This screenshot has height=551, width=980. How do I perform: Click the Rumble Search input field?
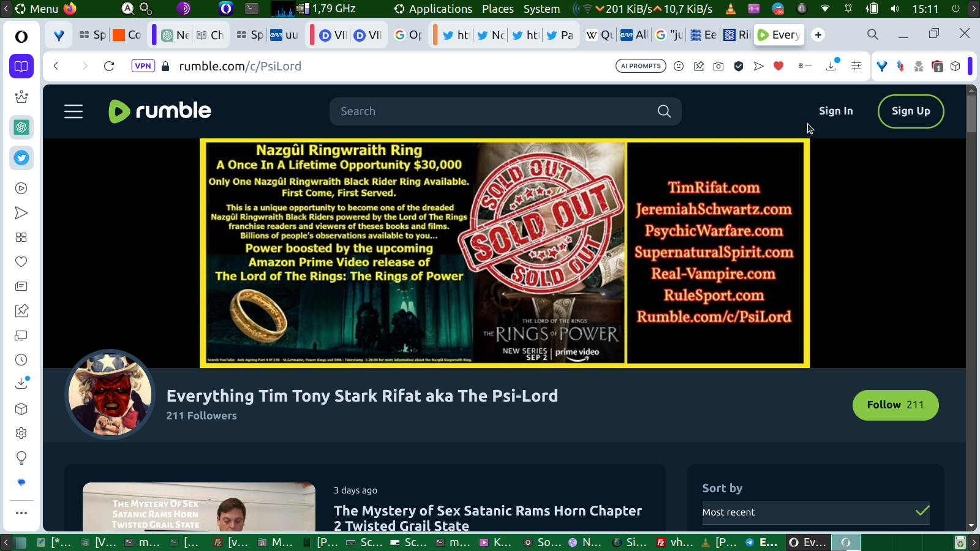(x=505, y=111)
